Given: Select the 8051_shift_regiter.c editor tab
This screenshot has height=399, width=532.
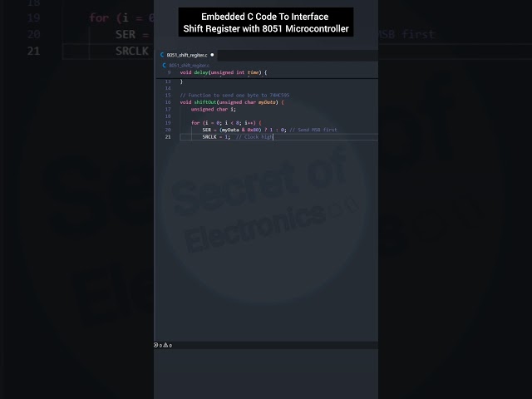Looking at the screenshot, I should (187, 55).
